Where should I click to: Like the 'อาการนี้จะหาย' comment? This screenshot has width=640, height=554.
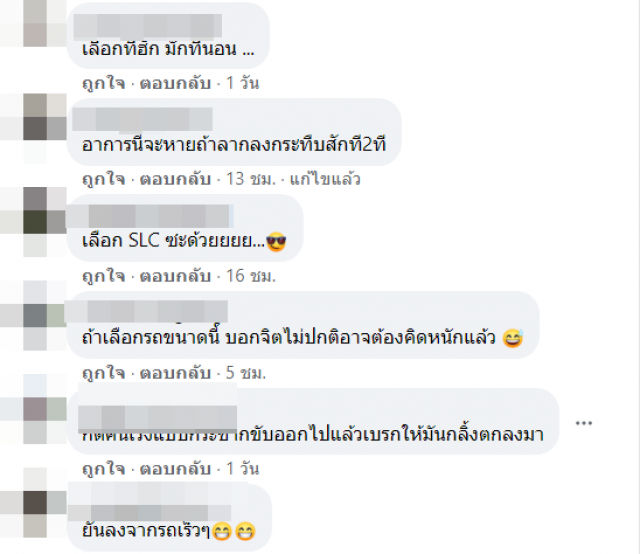[104, 179]
